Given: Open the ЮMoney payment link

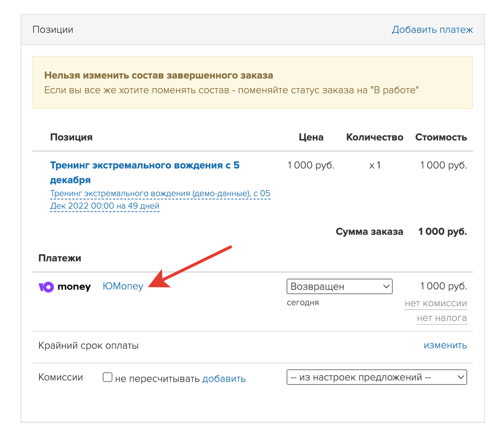Looking at the screenshot, I should 123,286.
